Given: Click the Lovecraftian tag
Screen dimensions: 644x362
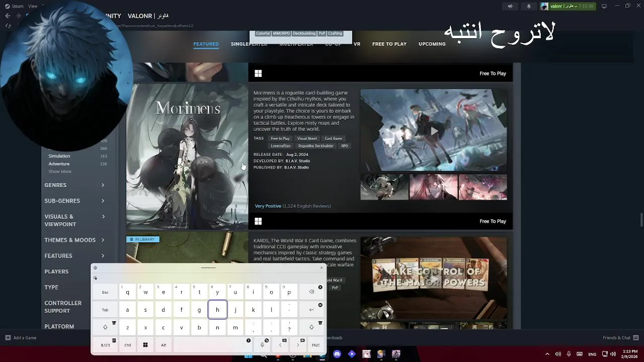Looking at the screenshot, I should tap(281, 146).
